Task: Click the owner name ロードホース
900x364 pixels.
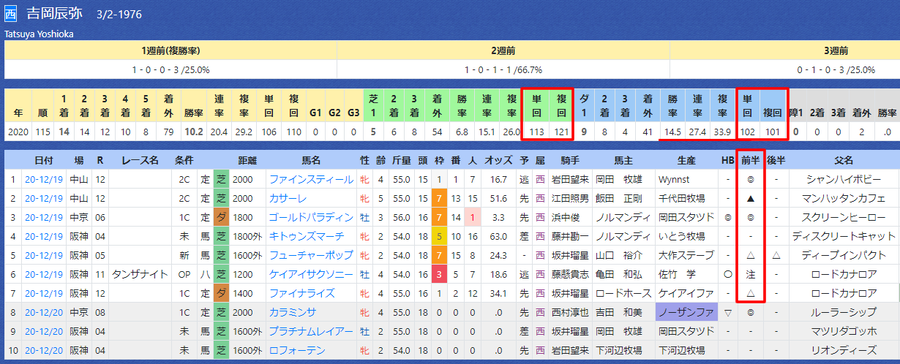Action: (x=623, y=293)
